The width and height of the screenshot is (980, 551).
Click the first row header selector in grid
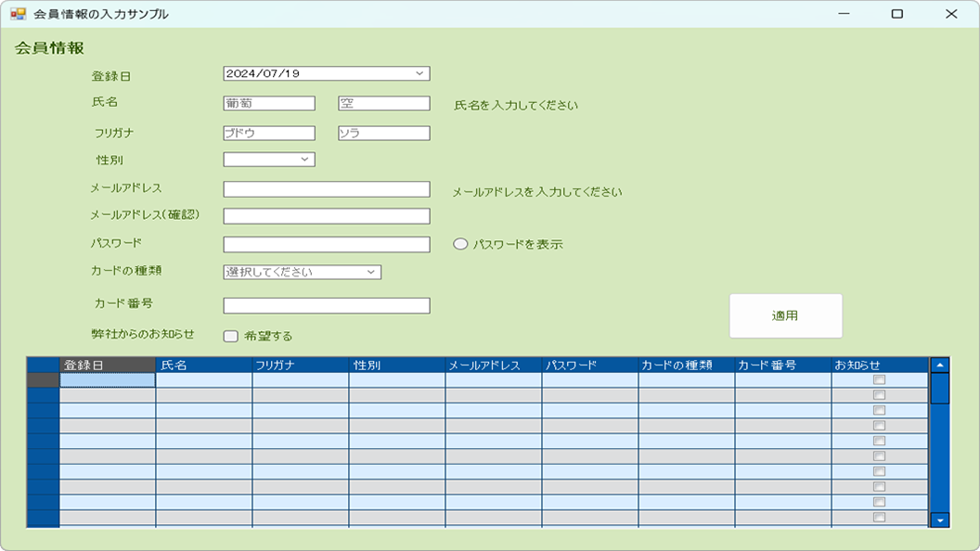pyautogui.click(x=43, y=379)
